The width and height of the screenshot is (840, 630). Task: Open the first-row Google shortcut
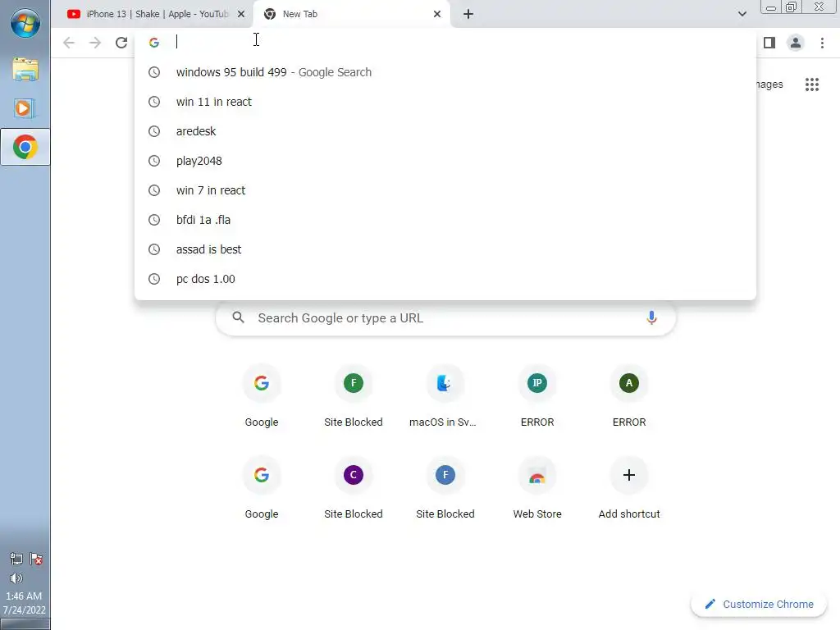(x=262, y=396)
